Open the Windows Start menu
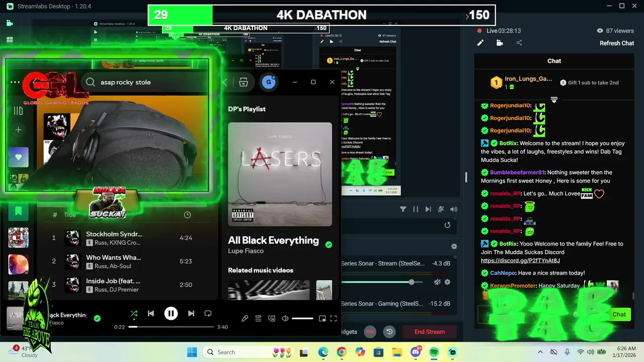644x362 pixels. pyautogui.click(x=192, y=352)
